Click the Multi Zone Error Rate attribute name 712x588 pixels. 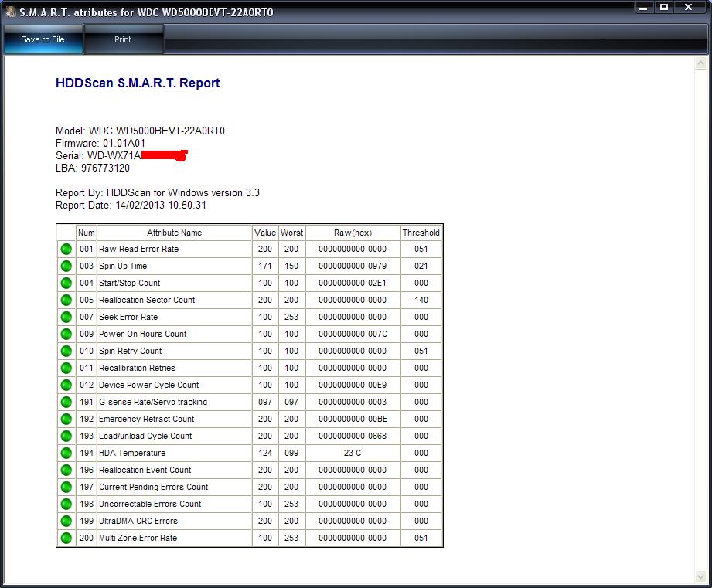(138, 538)
